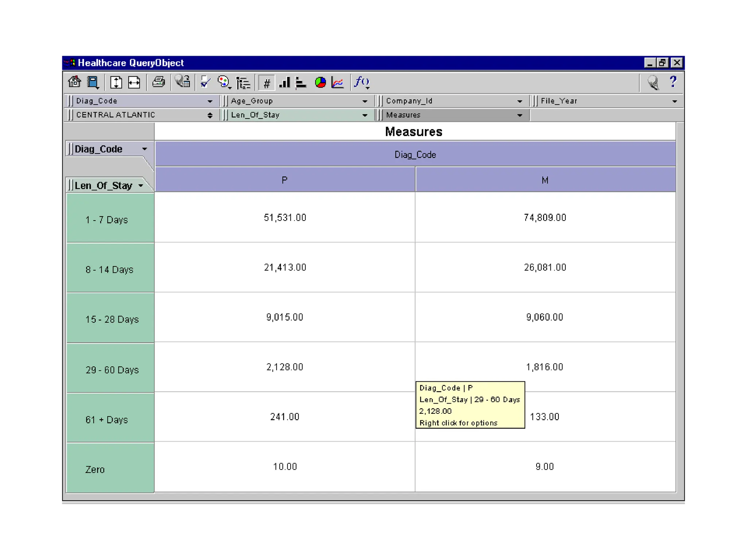Select the vertical bar chart view

tap(284, 83)
